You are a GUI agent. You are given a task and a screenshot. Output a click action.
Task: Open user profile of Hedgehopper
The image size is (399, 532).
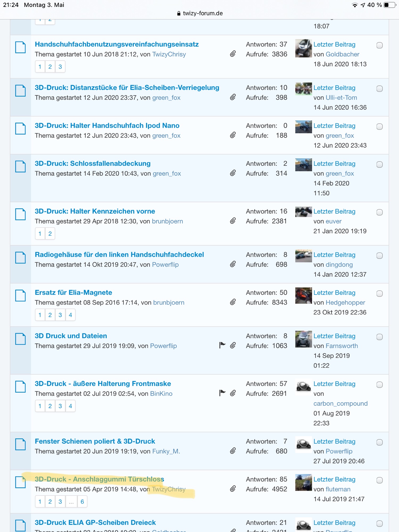345,302
